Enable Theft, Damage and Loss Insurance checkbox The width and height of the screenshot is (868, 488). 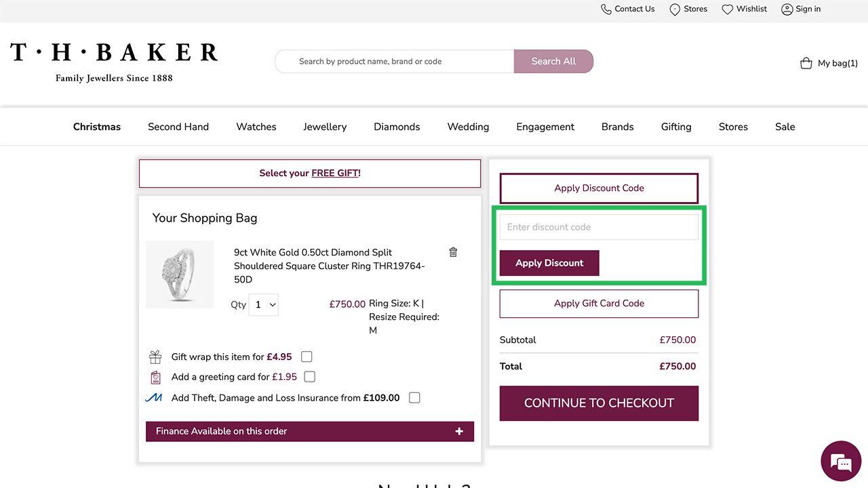click(x=414, y=398)
